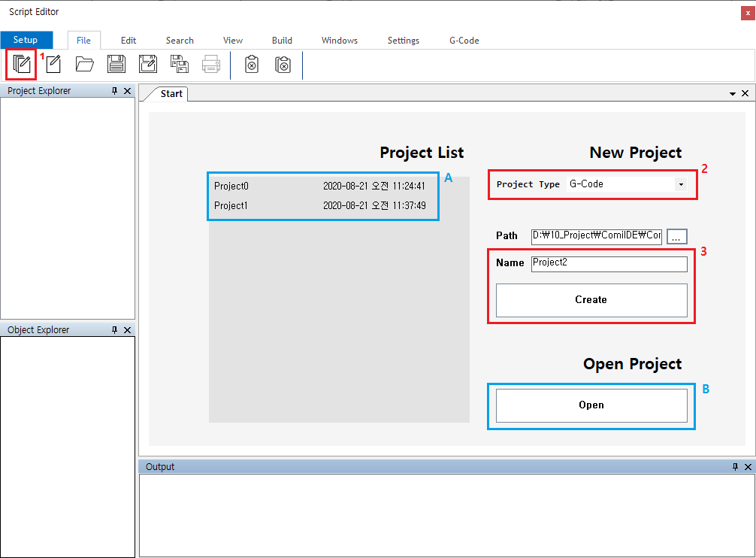The height and width of the screenshot is (558, 756).
Task: Click the Save All icon
Action: coord(180,65)
